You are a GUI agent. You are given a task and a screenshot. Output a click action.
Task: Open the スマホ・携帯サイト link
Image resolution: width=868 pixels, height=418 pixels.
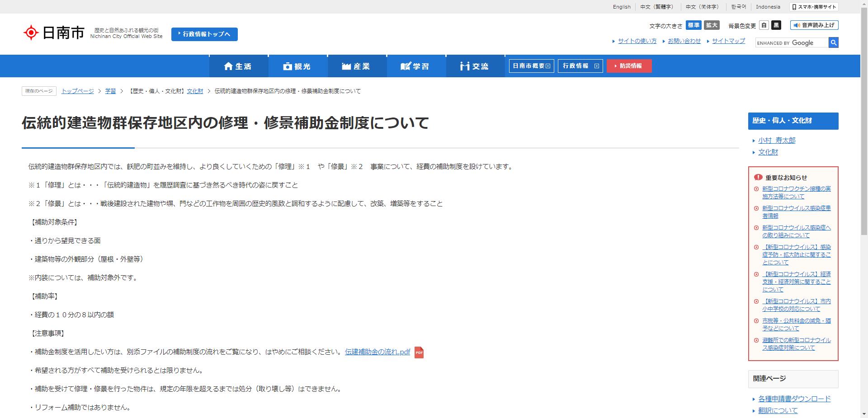tap(814, 7)
